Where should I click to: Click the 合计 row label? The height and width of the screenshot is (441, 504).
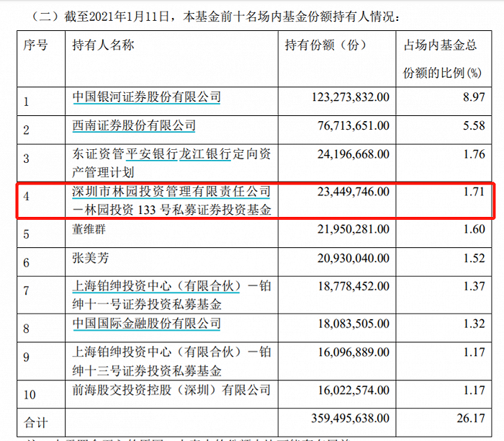(x=36, y=423)
